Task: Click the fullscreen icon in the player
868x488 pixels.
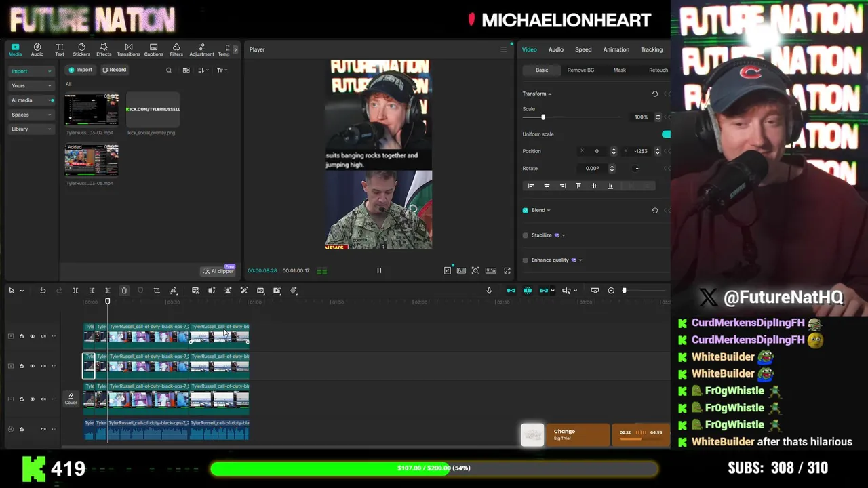Action: 507,270
